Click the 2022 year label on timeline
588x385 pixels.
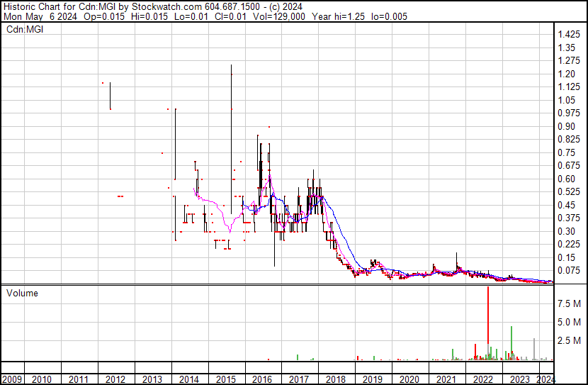pyautogui.click(x=482, y=379)
